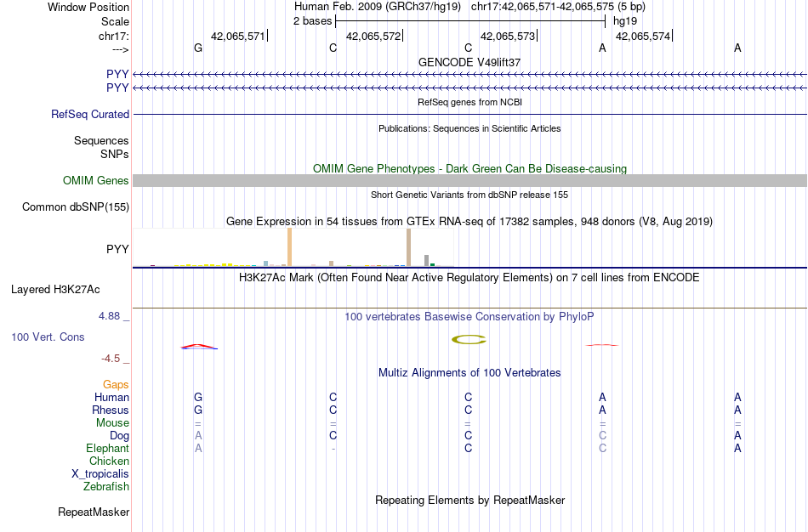
Task: Click the olive C conservation logo
Action: (469, 339)
